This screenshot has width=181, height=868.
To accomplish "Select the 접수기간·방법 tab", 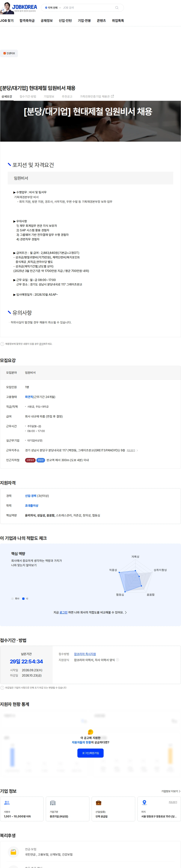I will [x=28, y=96].
